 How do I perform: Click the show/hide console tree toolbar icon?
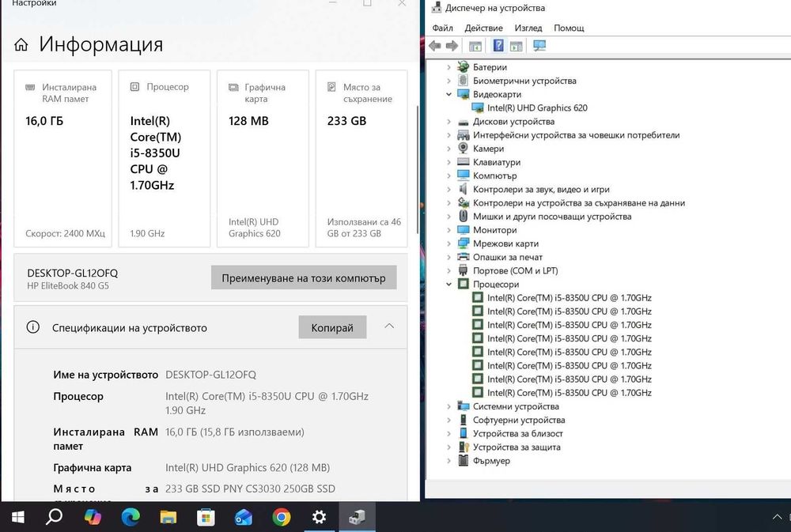(x=475, y=46)
